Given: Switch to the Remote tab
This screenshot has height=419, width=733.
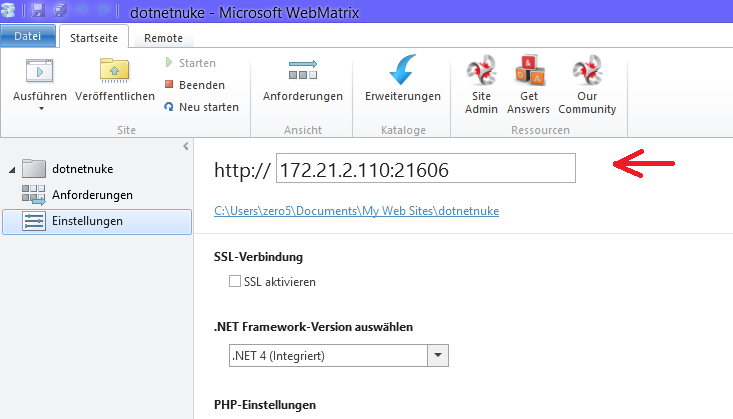Looking at the screenshot, I should [x=163, y=38].
